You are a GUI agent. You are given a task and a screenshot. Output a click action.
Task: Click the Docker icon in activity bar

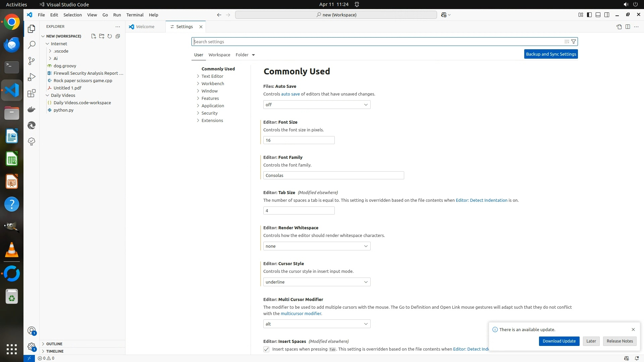(x=32, y=109)
